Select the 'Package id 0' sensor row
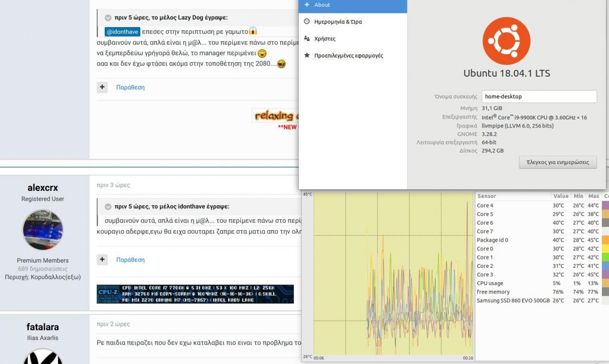 (542, 240)
